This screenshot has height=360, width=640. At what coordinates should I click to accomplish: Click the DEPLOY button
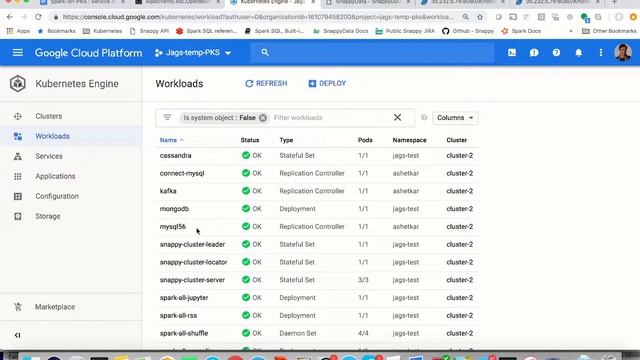pyautogui.click(x=327, y=83)
